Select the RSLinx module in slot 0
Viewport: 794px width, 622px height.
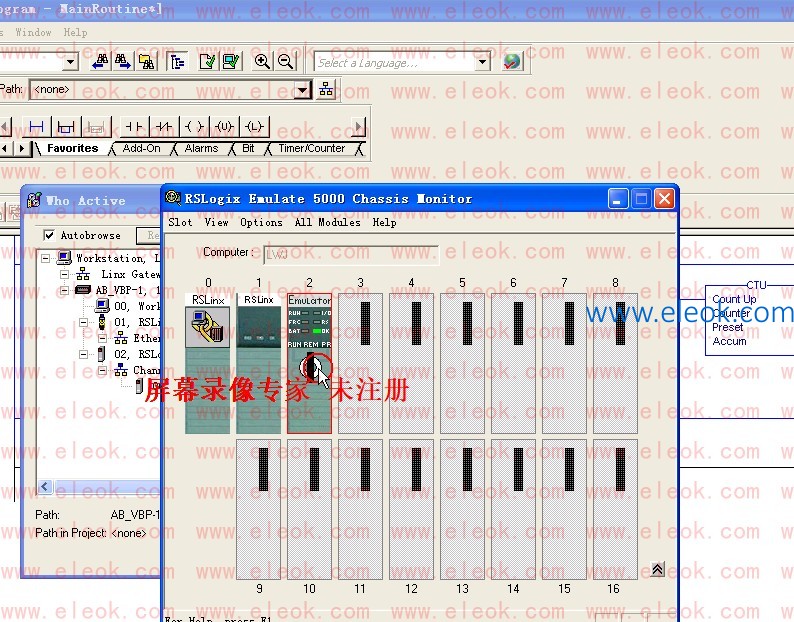208,364
